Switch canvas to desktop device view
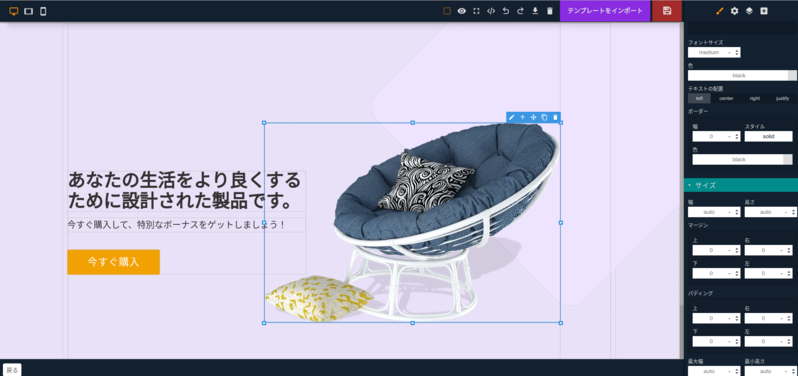798x376 pixels. pos(14,11)
